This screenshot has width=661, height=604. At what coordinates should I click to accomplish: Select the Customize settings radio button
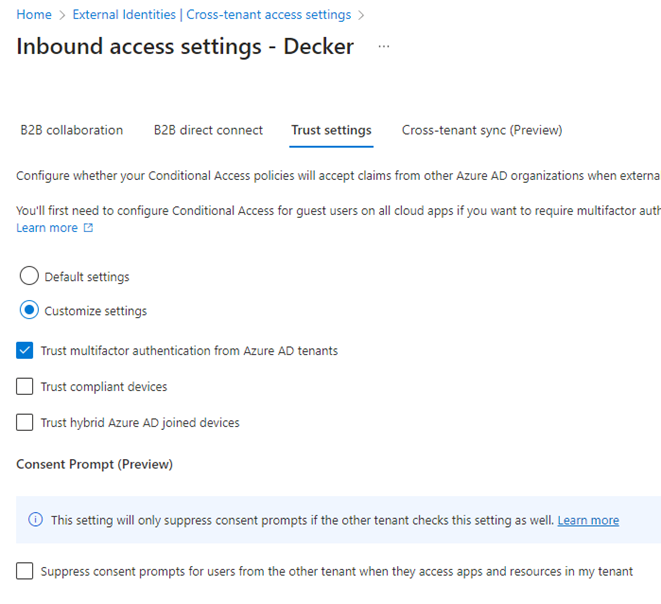(29, 310)
